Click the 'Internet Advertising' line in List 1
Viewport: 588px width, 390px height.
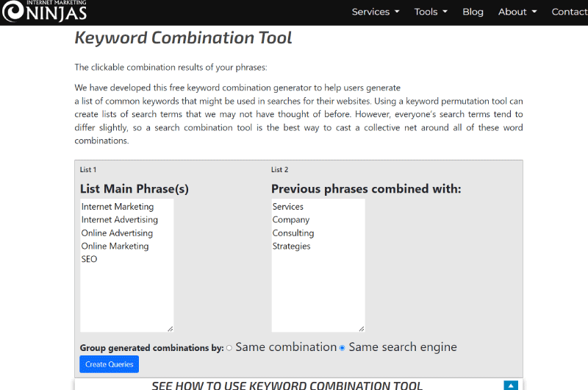pyautogui.click(x=120, y=219)
